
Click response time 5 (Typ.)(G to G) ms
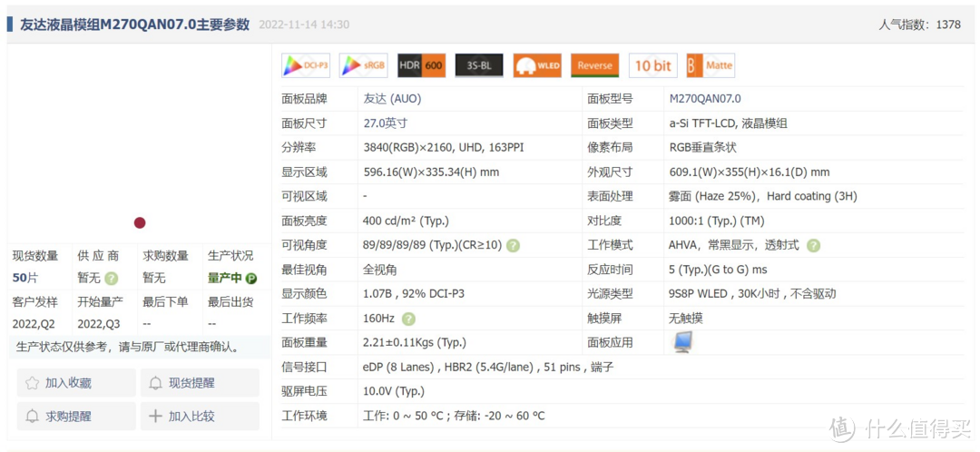pyautogui.click(x=718, y=270)
